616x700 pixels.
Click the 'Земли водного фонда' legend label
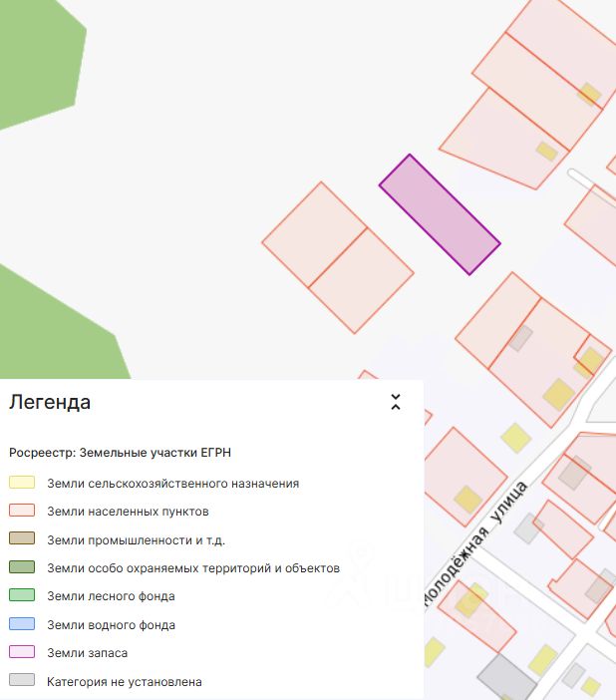tap(111, 625)
